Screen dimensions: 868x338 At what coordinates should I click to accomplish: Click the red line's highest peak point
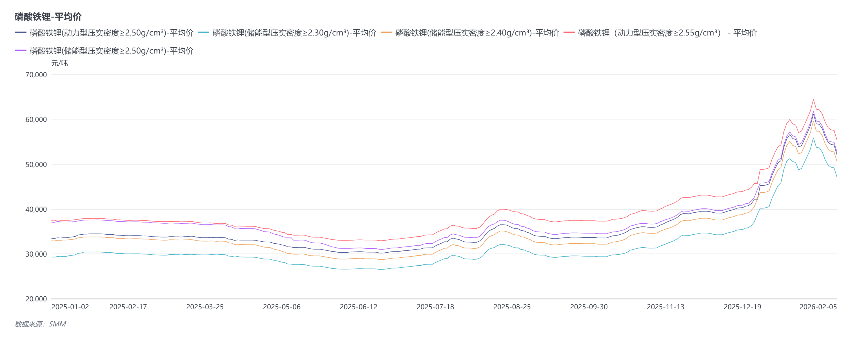click(813, 100)
